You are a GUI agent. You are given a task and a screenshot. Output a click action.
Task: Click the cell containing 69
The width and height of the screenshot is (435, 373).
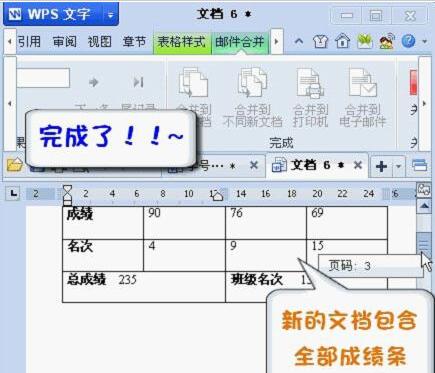coord(347,223)
